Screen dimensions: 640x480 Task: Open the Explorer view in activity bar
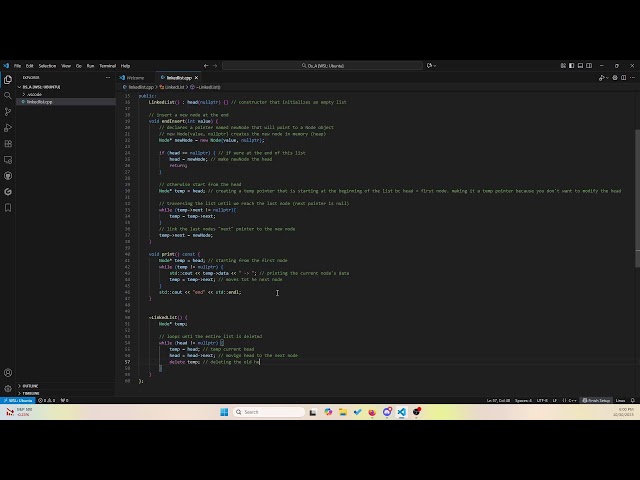click(x=8, y=80)
